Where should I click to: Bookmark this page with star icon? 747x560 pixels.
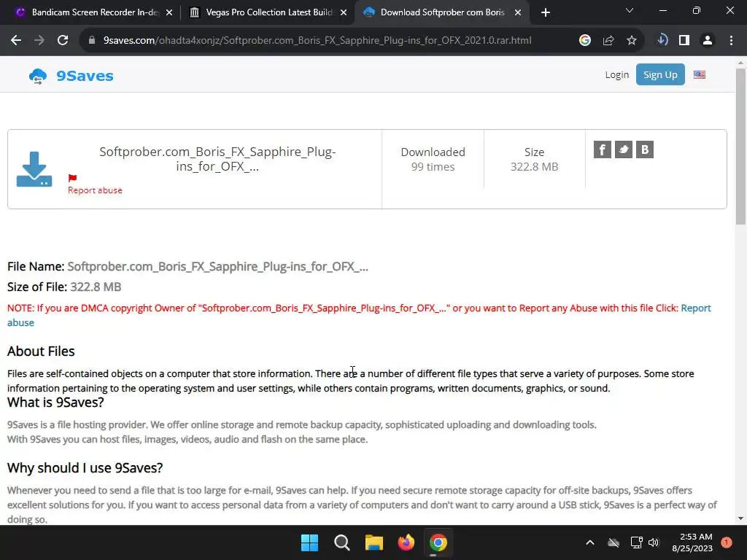click(x=632, y=41)
